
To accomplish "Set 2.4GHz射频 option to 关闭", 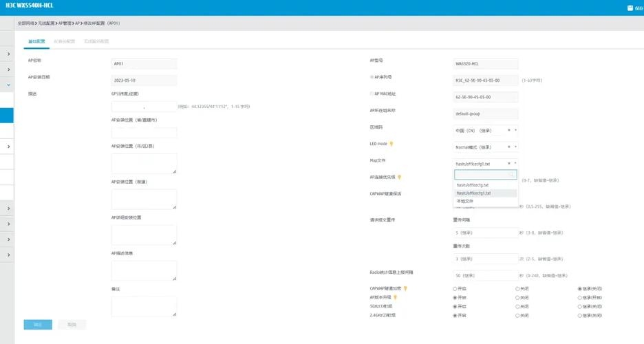I will click(x=517, y=316).
